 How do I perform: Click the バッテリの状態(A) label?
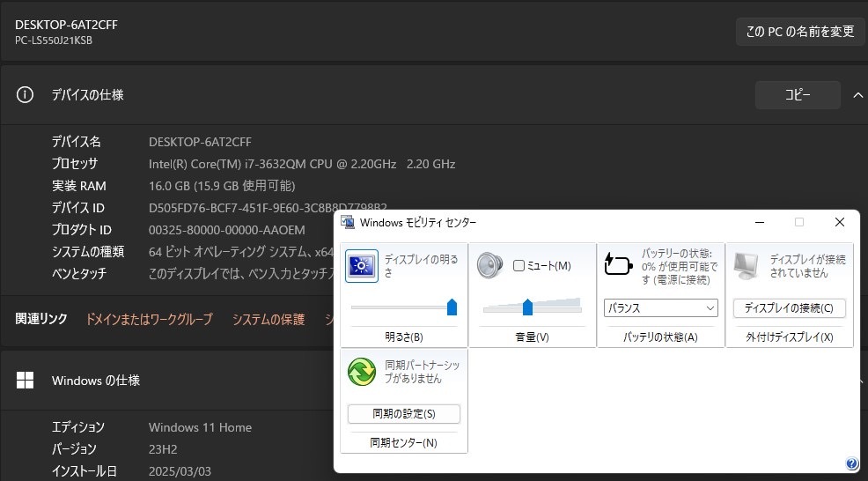click(x=660, y=337)
